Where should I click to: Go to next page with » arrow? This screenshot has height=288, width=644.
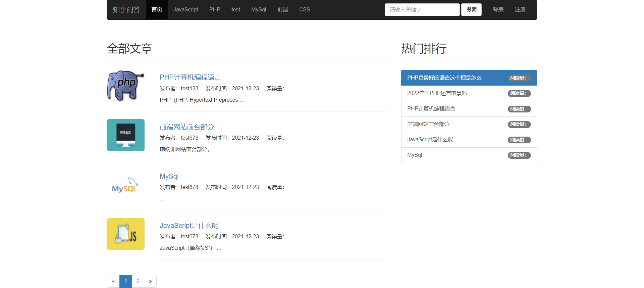coord(150,281)
